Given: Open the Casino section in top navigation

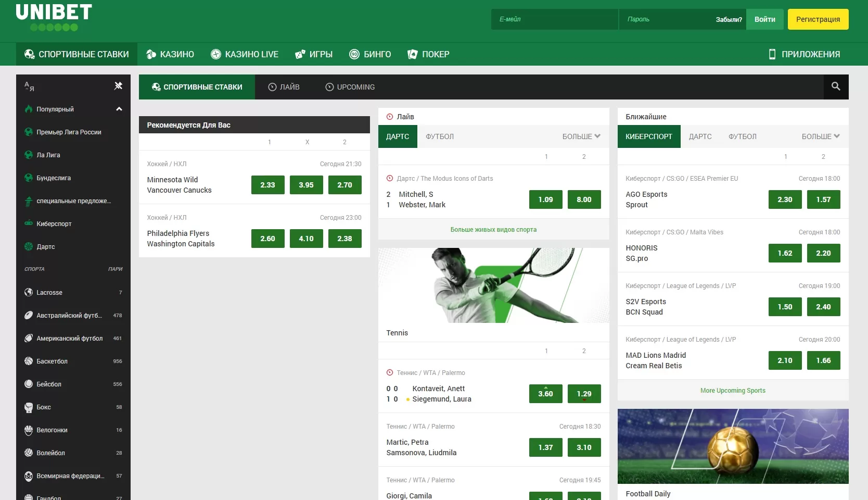Looking at the screenshot, I should point(170,54).
